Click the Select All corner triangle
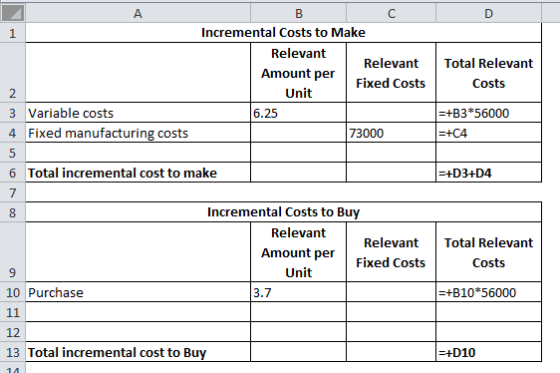This screenshot has height=373, width=560. pyautogui.click(x=13, y=13)
